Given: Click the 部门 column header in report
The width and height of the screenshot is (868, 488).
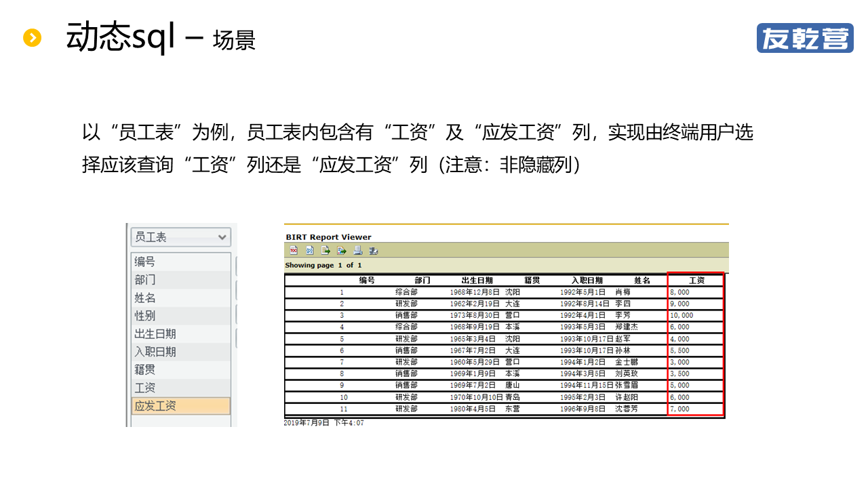Looking at the screenshot, I should point(422,280).
